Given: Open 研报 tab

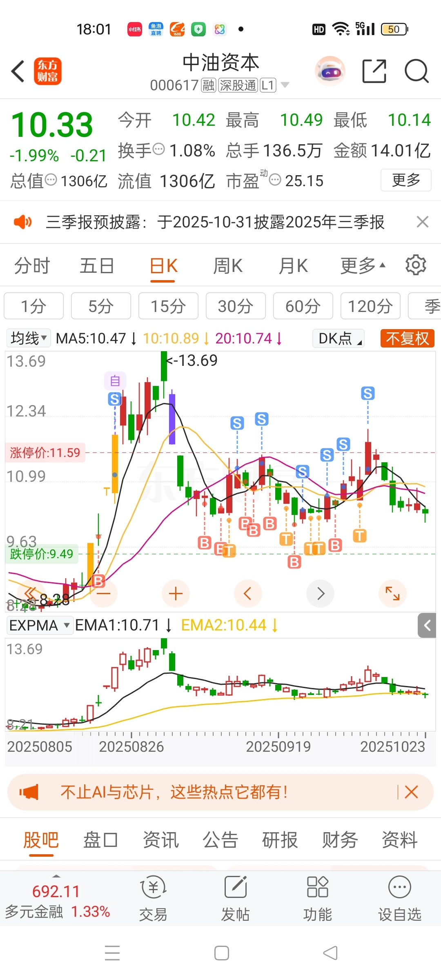Looking at the screenshot, I should [x=280, y=840].
